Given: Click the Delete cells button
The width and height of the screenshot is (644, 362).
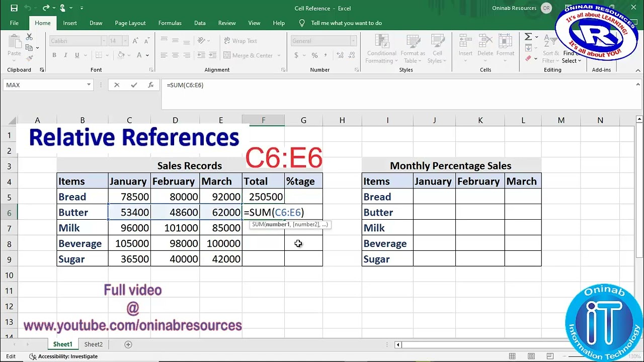Looking at the screenshot, I should [x=485, y=48].
